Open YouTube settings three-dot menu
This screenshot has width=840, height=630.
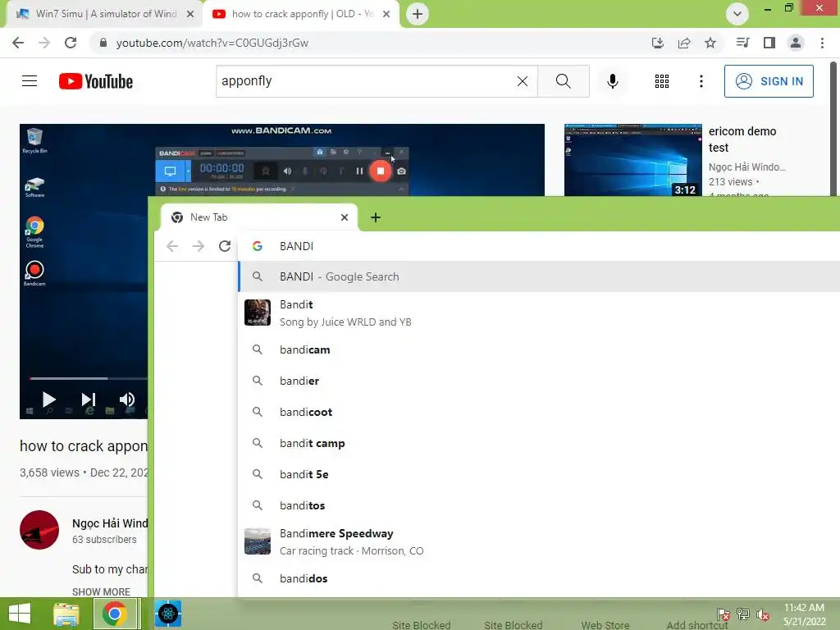tap(701, 81)
